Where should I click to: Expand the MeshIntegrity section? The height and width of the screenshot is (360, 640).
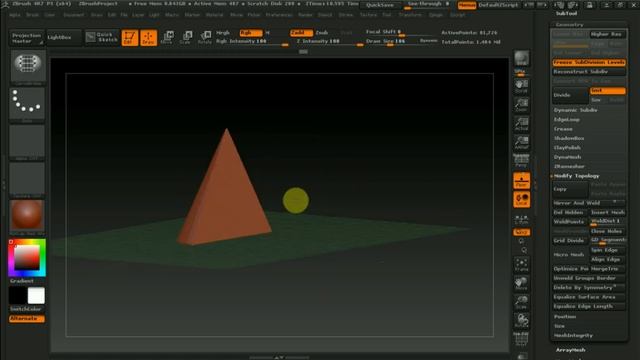pos(573,336)
